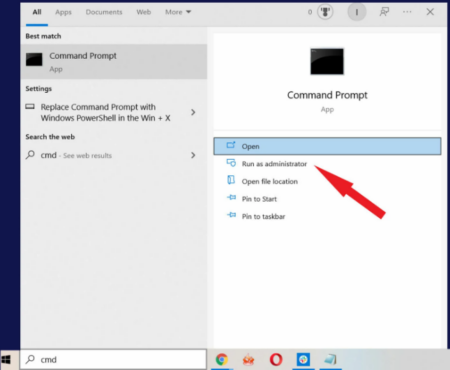Open Replace Command Prompt with PowerShell setting

[106, 112]
